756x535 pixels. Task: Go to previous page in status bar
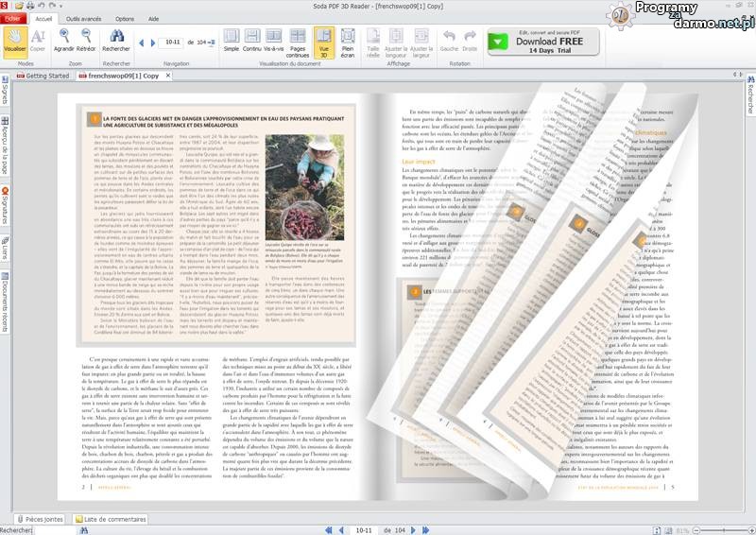[x=341, y=530]
